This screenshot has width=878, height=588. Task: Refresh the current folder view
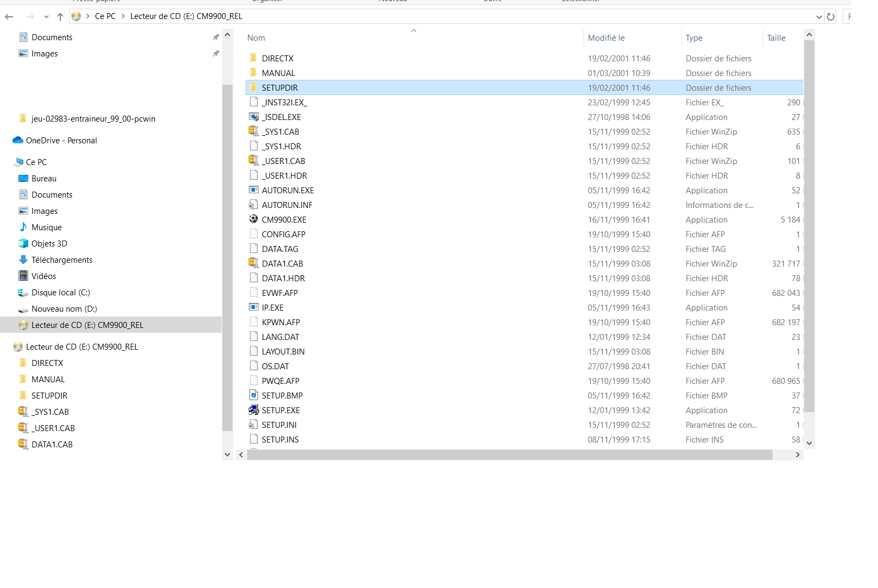pyautogui.click(x=831, y=17)
